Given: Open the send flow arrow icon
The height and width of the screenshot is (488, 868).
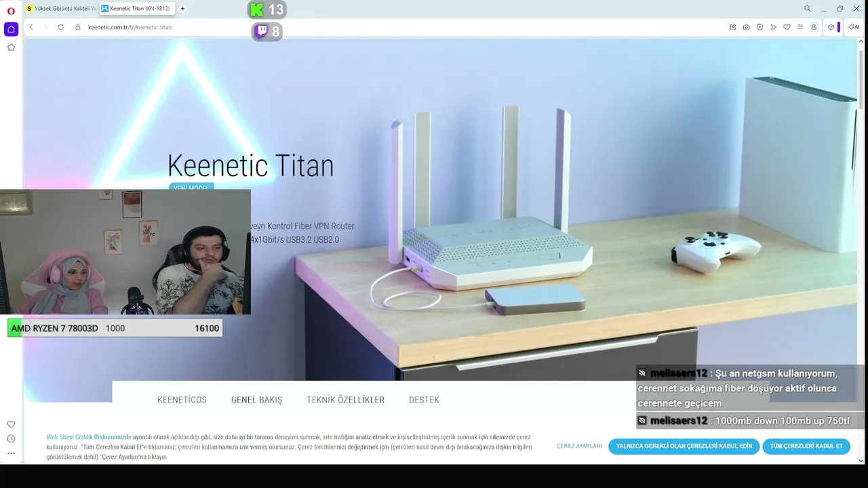Looking at the screenshot, I should coord(773,27).
